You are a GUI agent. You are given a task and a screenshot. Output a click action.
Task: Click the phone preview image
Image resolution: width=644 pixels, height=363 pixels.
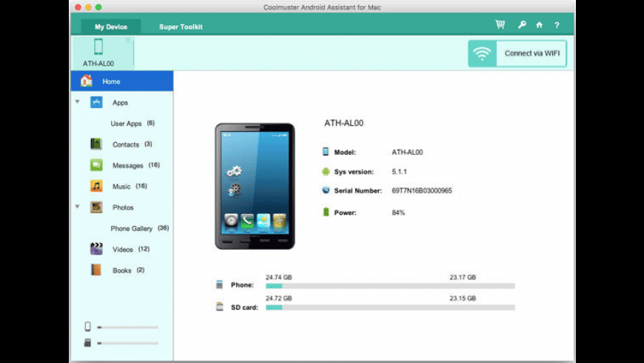[255, 186]
